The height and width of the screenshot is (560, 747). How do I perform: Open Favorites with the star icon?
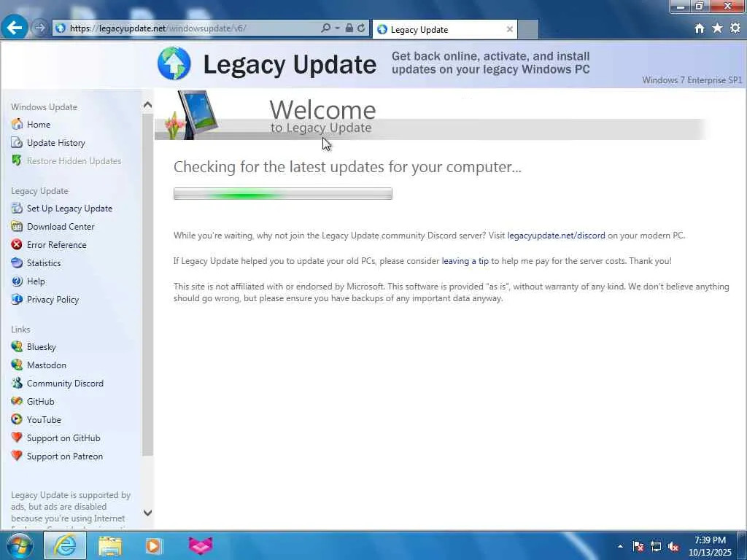[717, 28]
